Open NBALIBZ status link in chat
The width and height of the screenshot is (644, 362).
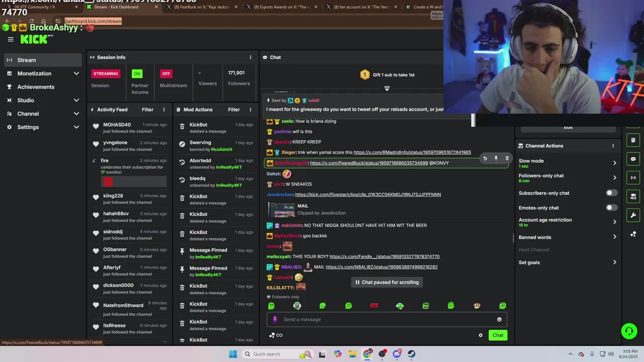(381, 267)
